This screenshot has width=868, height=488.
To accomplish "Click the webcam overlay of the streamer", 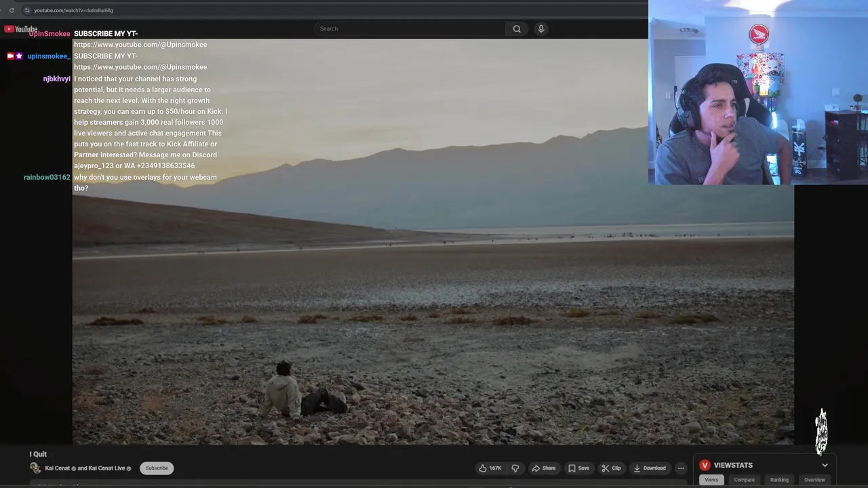I will click(758, 92).
